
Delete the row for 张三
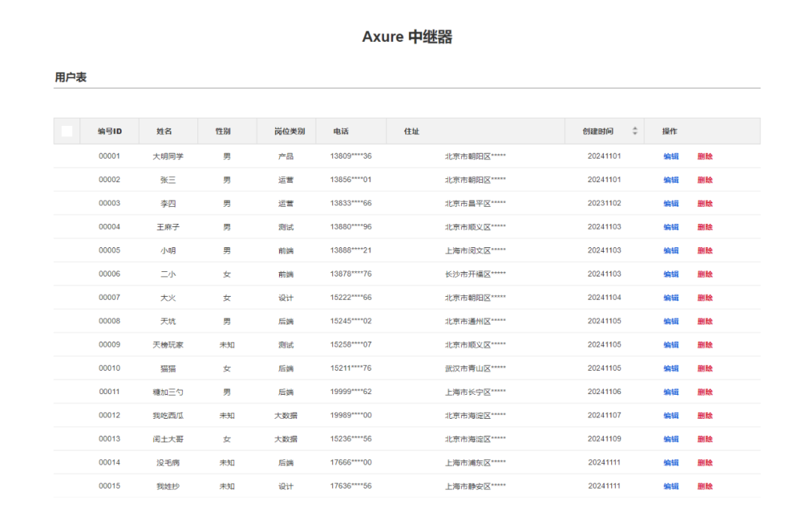pos(705,180)
